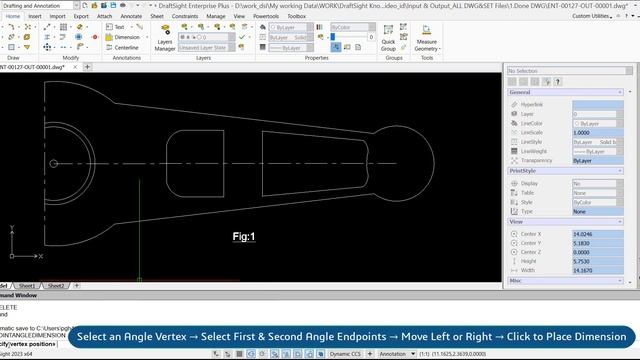Open a new drawing tab with plus button
This screenshot has width=640, height=360.
point(87,67)
